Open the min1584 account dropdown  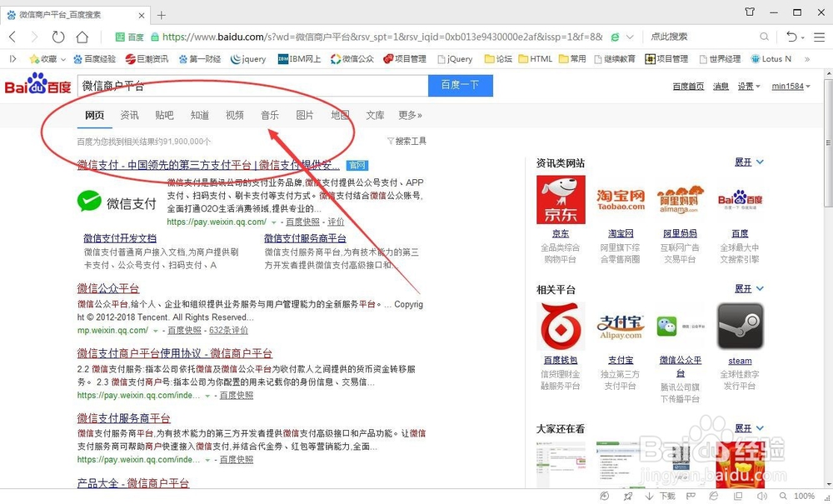point(791,86)
